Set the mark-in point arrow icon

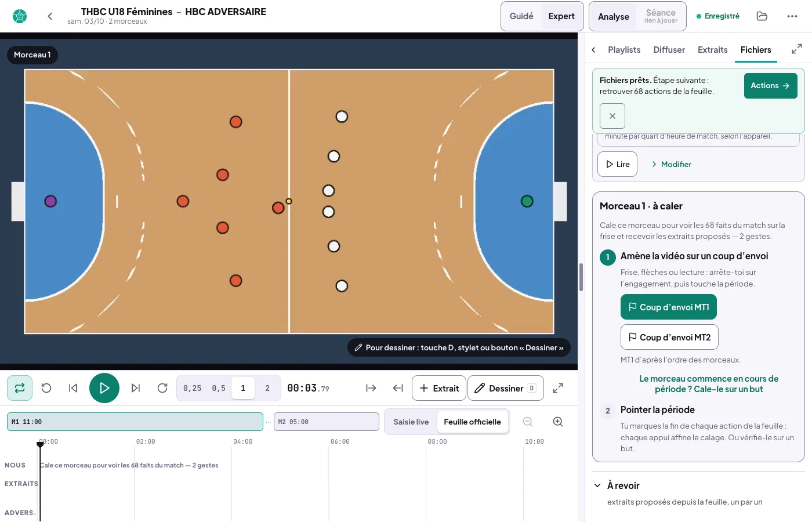tap(371, 388)
